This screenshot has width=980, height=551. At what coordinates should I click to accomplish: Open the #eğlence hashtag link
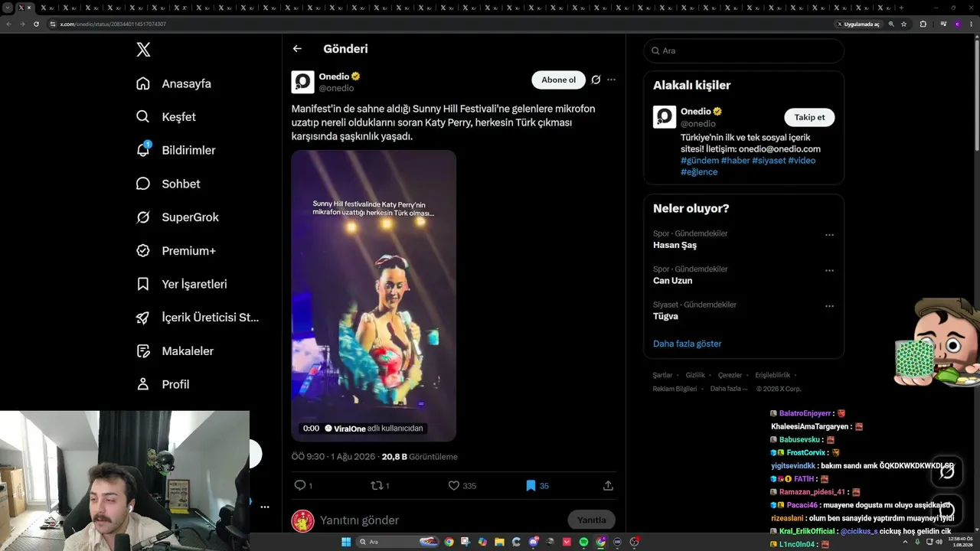(x=699, y=172)
